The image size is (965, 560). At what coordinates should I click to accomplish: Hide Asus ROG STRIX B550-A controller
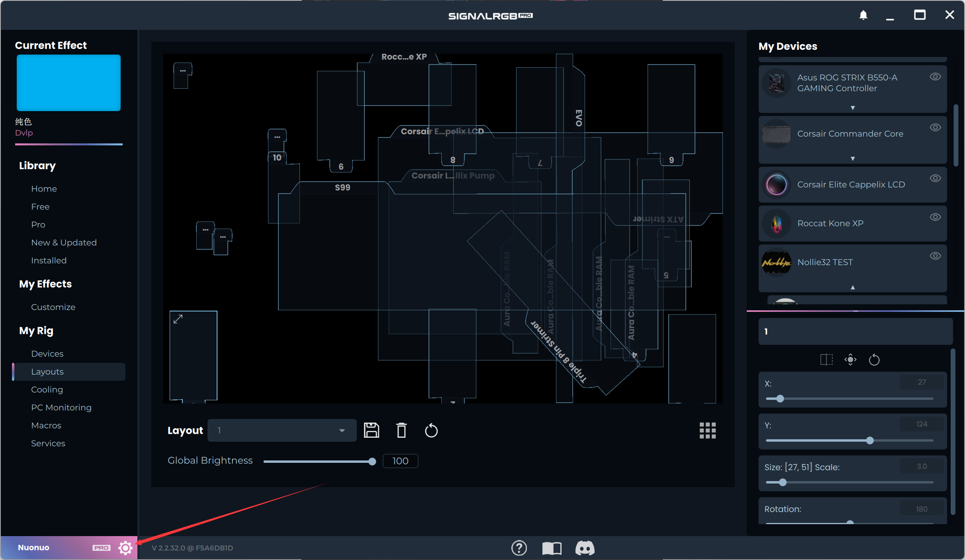click(935, 76)
